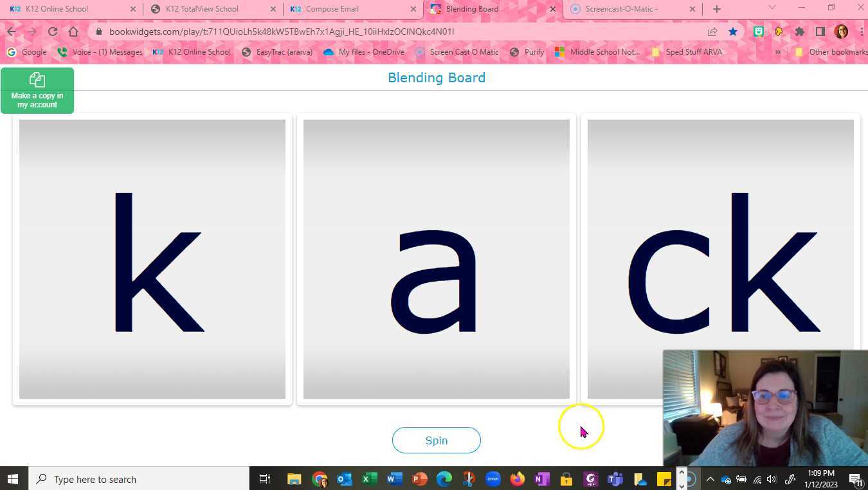Screen dimensions: 868x490
Task: Open the volume icon in the system tray
Action: point(771,479)
